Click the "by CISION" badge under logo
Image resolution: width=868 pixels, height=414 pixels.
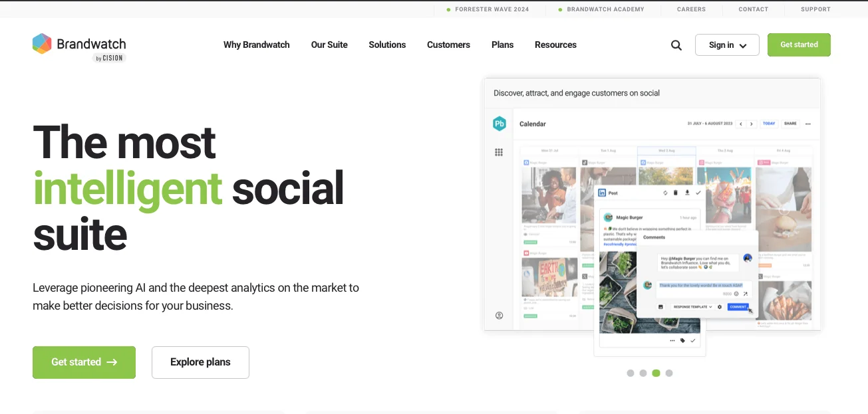pos(109,58)
